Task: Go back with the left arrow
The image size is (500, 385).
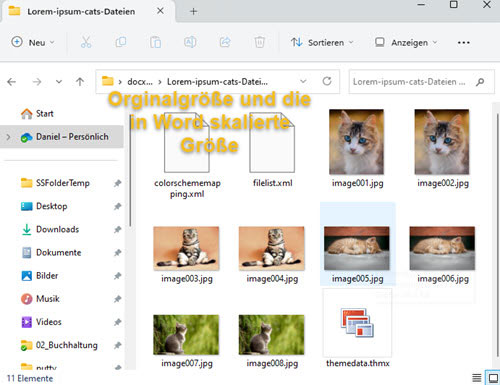Action: [x=12, y=82]
